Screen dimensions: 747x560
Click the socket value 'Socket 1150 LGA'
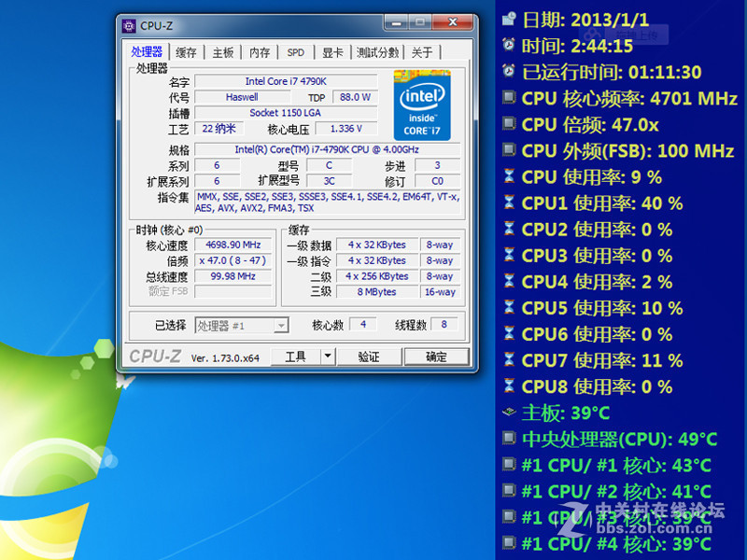coord(286,113)
